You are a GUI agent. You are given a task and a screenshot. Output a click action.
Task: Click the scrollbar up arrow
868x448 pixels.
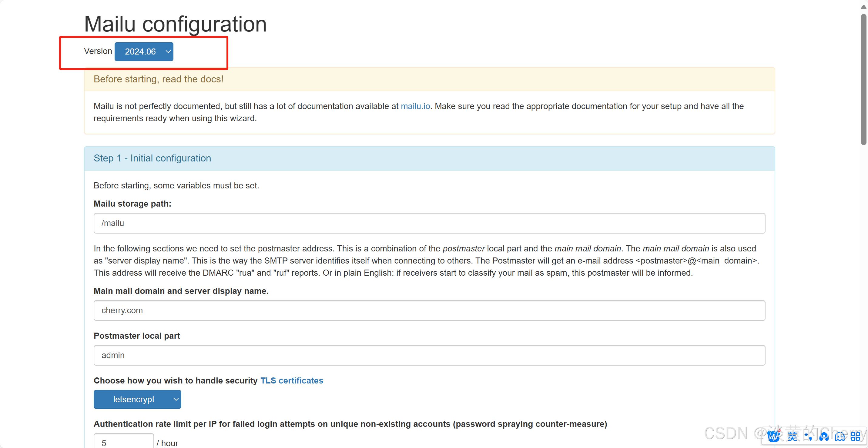click(x=864, y=7)
